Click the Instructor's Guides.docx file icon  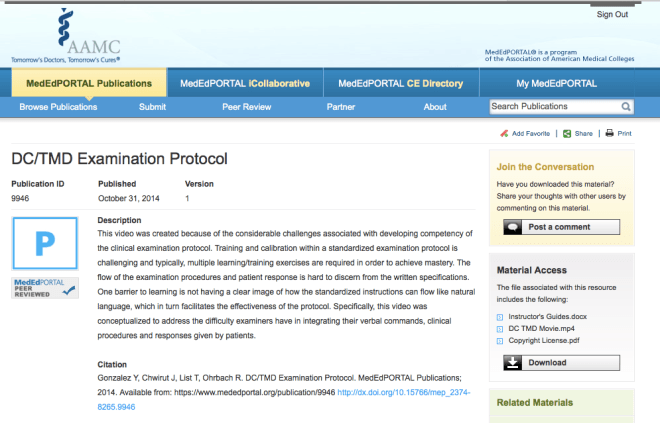(x=501, y=317)
